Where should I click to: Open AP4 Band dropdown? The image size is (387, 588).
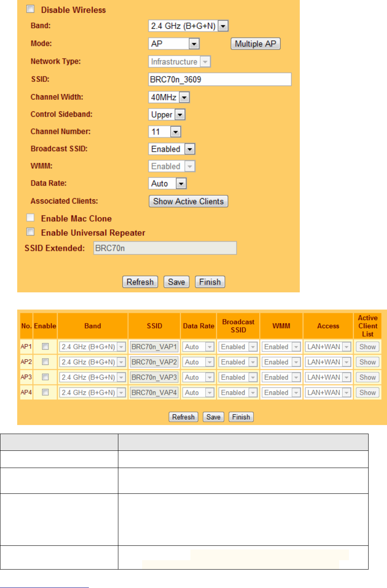coord(93,392)
